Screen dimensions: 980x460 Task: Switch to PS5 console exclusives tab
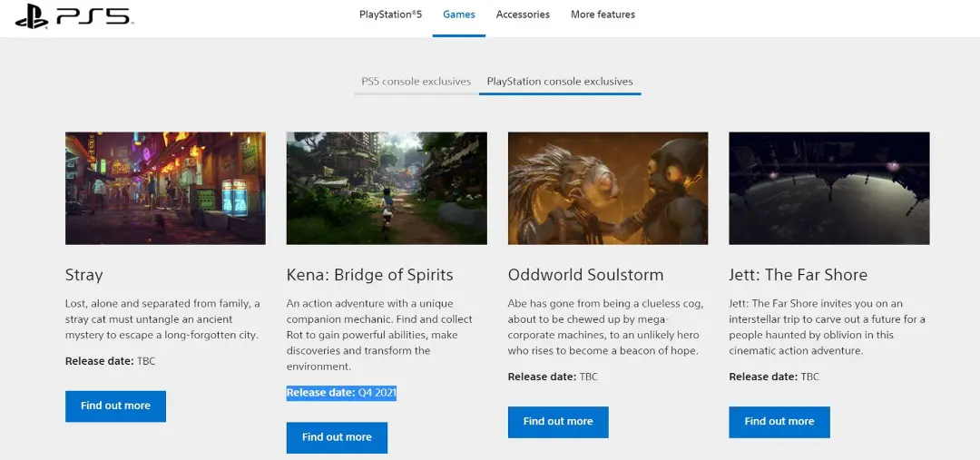[416, 82]
